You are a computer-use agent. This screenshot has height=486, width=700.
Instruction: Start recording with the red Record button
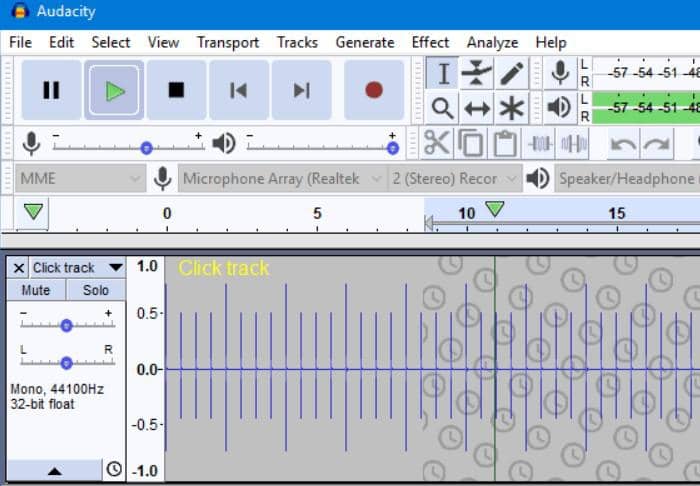[374, 90]
